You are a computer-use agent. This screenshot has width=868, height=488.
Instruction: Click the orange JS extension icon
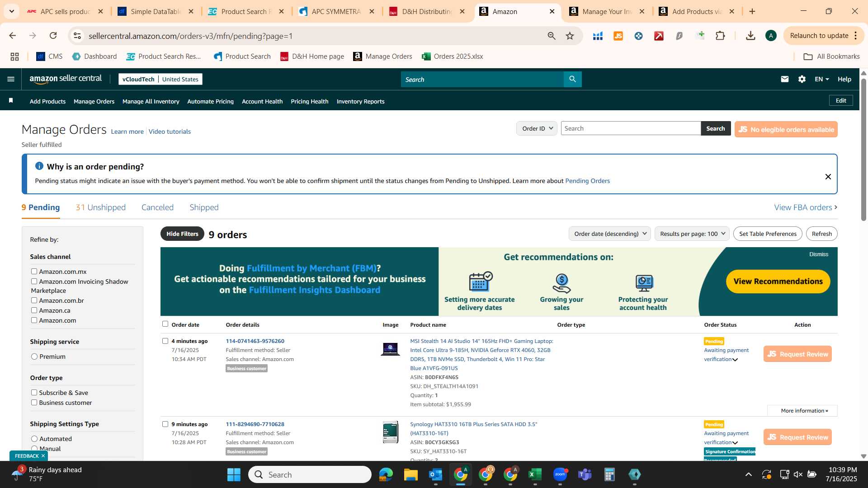pos(618,36)
